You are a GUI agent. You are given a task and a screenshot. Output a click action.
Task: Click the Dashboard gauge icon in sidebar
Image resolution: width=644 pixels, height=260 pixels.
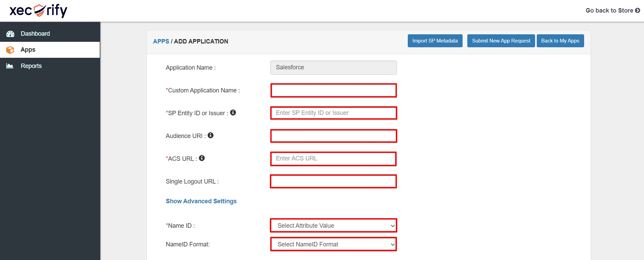click(x=10, y=34)
